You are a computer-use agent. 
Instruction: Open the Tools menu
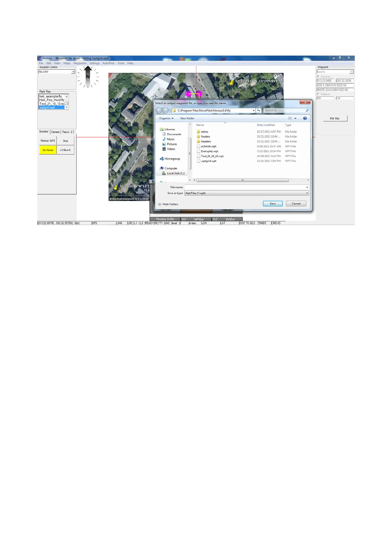pos(121,63)
